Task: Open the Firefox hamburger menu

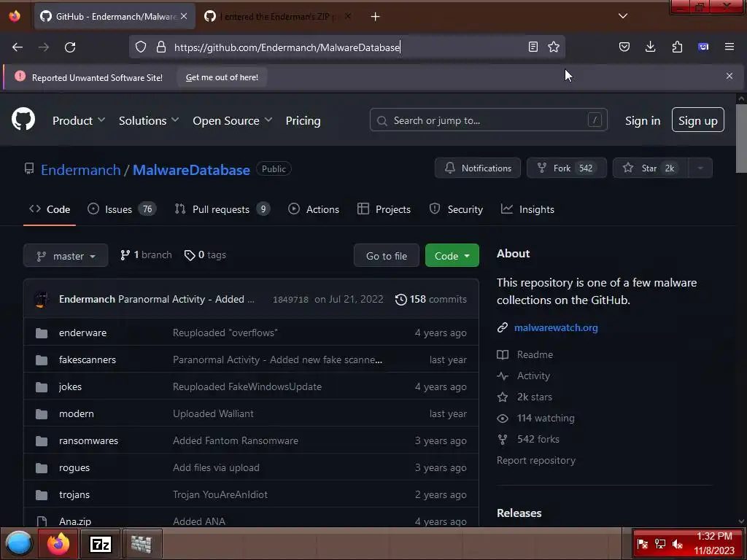Action: tap(729, 47)
